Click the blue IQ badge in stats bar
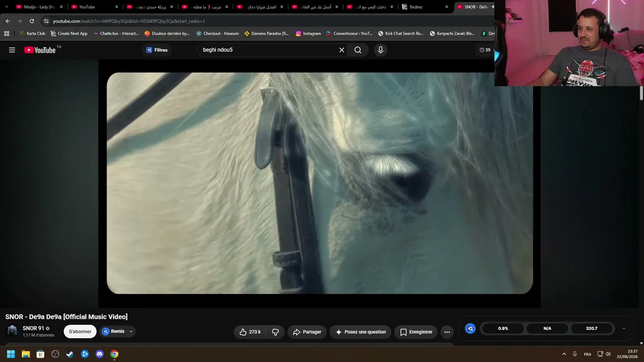Screen dimensions: 644x362 (470, 328)
